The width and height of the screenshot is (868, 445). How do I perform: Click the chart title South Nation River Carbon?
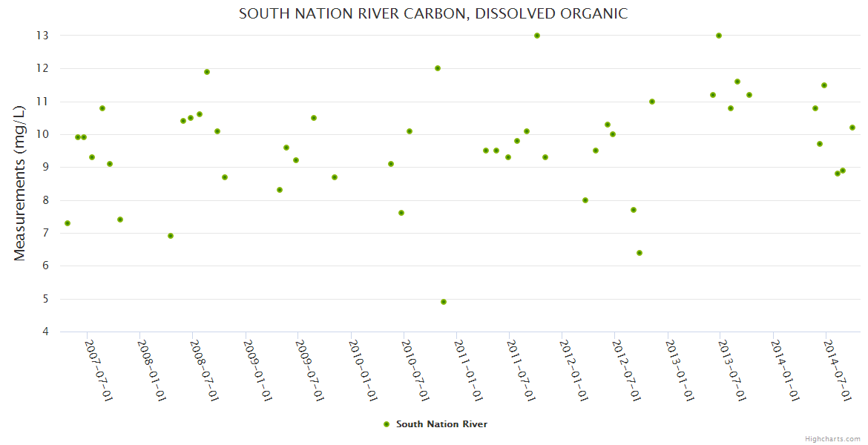click(x=433, y=13)
